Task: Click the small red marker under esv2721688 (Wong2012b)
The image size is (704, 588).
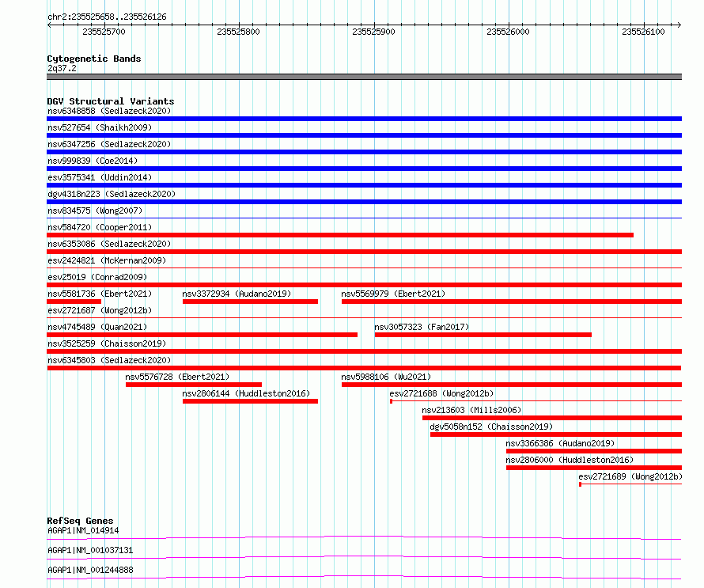Action: 391,401
